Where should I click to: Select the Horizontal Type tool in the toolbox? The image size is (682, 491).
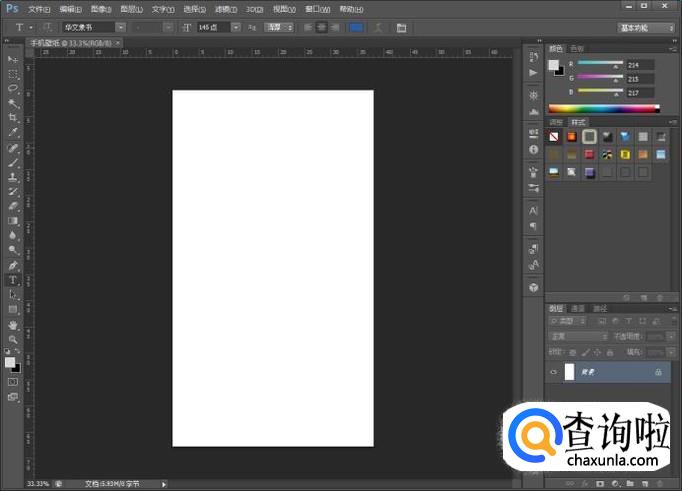click(14, 280)
